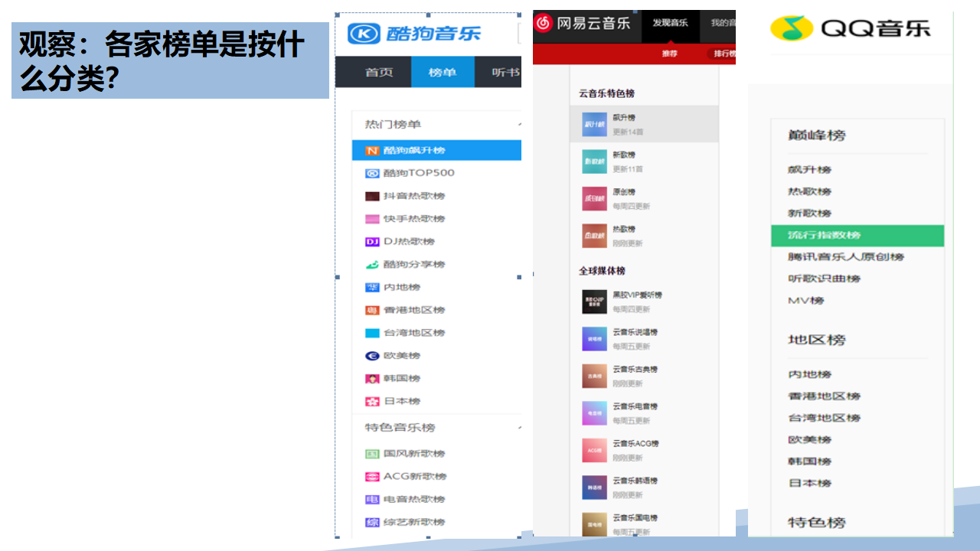This screenshot has width=980, height=551.
Task: Select NetEase 发现音乐 tab
Action: (670, 23)
